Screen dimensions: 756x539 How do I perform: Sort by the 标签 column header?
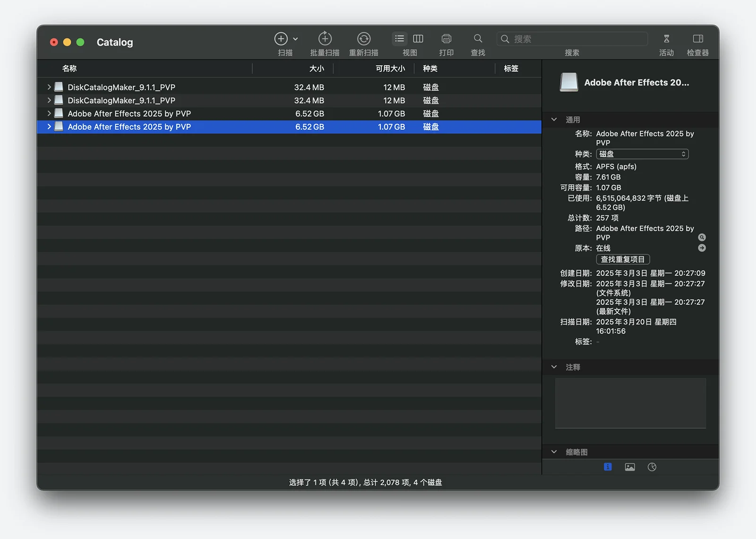(x=511, y=69)
